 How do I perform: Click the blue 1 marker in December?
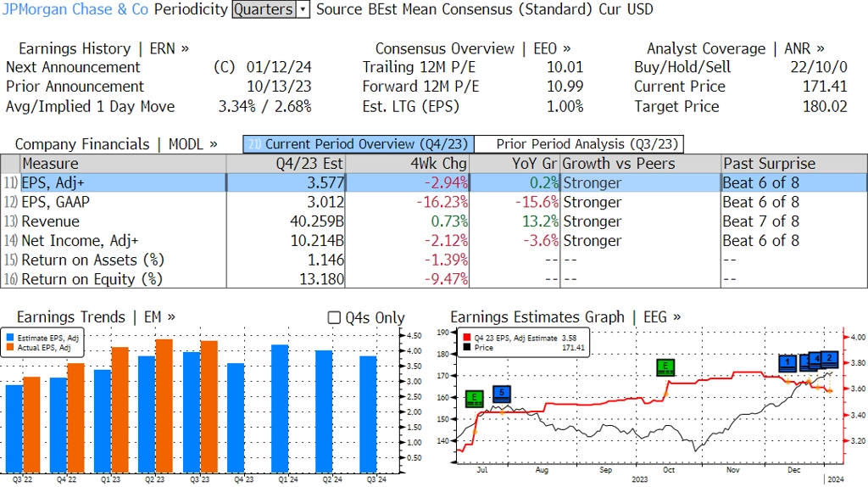pyautogui.click(x=787, y=363)
